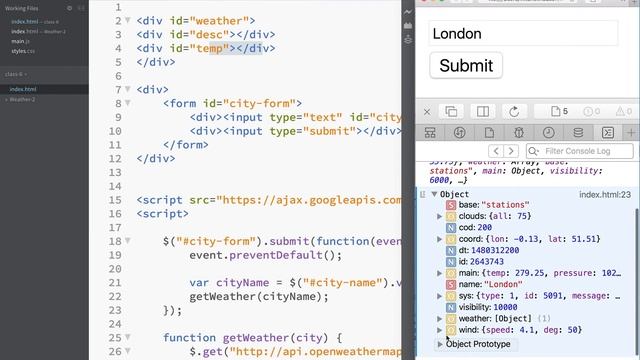Expand Object Prototype
The height and width of the screenshot is (360, 640).
(440, 344)
